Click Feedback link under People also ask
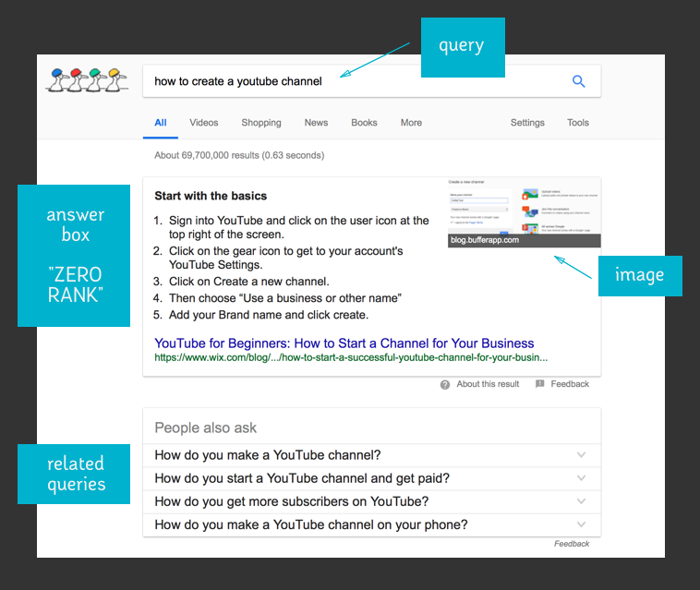Viewport: 700px width, 590px height. [572, 544]
